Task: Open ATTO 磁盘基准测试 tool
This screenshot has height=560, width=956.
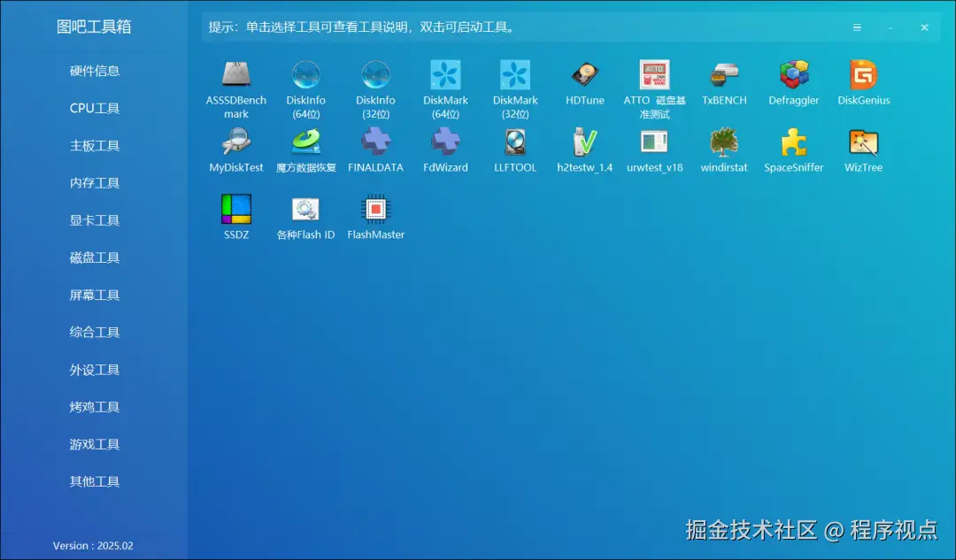Action: point(654,82)
